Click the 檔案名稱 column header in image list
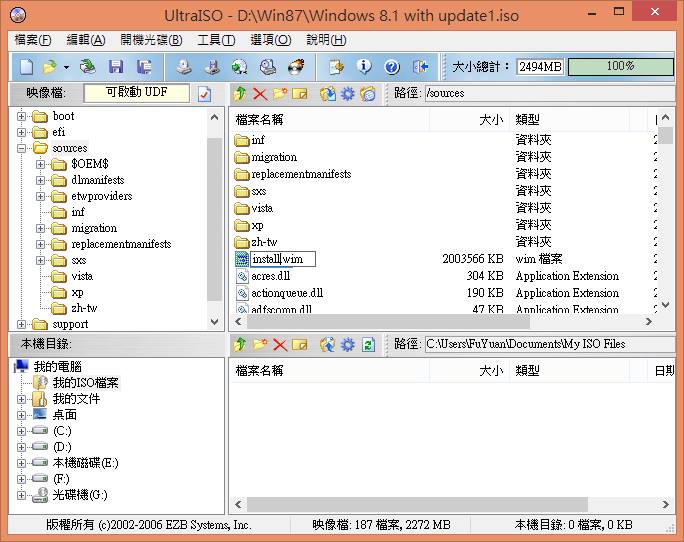This screenshot has height=542, width=684. point(330,120)
